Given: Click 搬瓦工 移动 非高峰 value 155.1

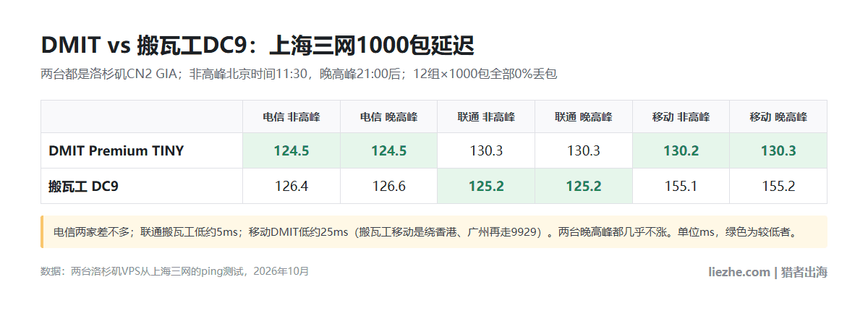Looking at the screenshot, I should pos(681,186).
